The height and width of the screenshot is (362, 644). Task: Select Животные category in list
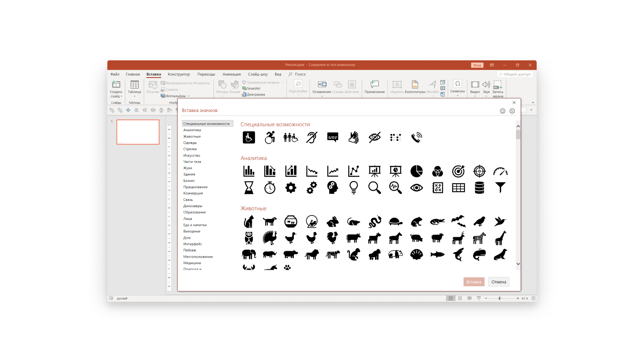192,136
